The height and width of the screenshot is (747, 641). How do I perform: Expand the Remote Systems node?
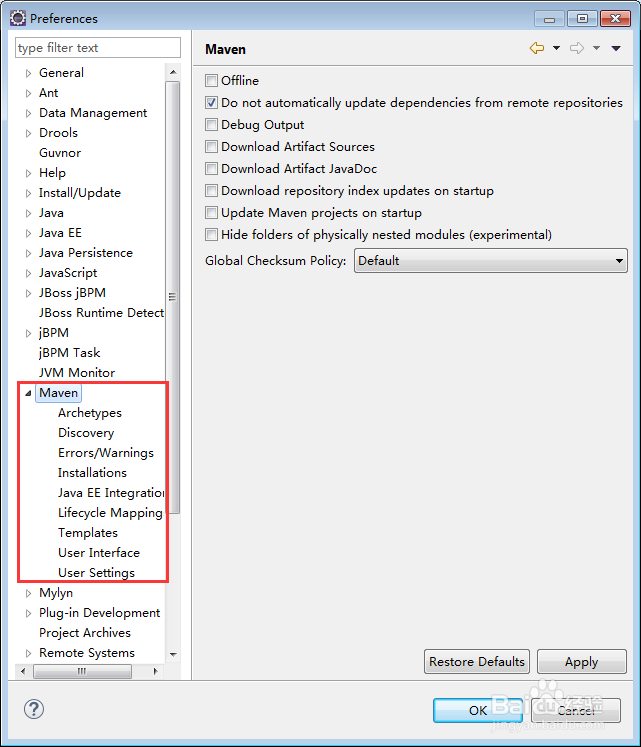pos(29,654)
